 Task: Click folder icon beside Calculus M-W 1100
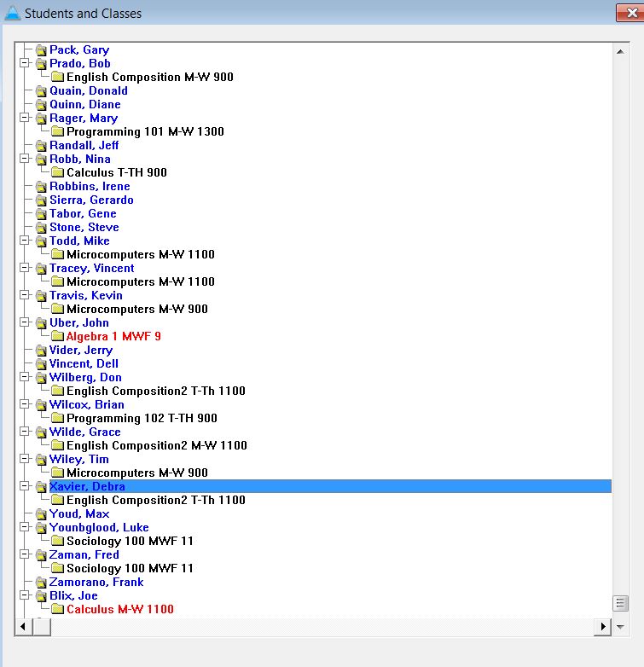point(57,610)
